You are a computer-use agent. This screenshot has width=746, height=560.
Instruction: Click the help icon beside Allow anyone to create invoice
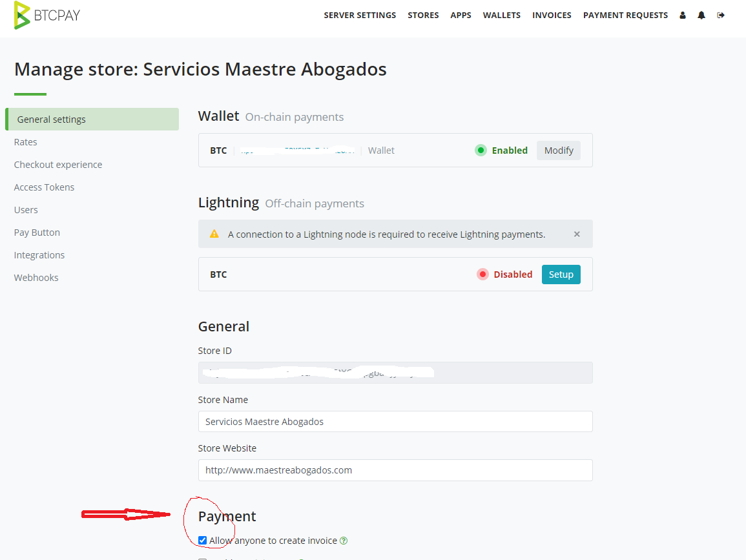pyautogui.click(x=344, y=541)
